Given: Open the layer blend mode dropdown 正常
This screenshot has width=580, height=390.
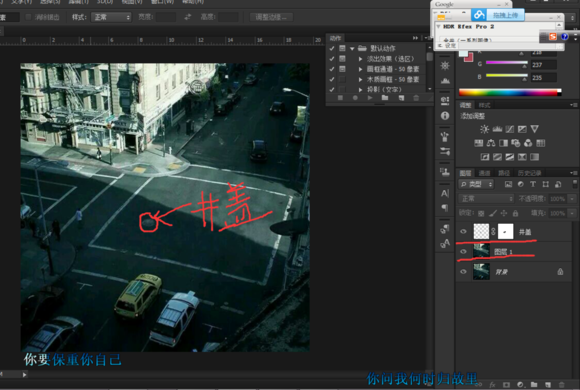Looking at the screenshot, I should pos(486,199).
